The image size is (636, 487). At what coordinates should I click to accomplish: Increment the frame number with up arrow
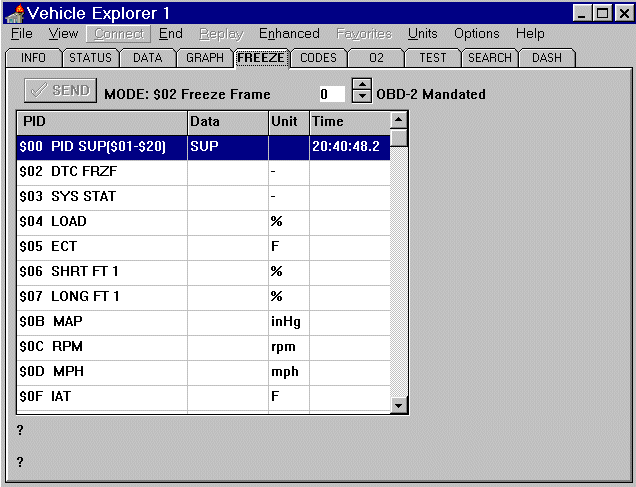[x=361, y=88]
